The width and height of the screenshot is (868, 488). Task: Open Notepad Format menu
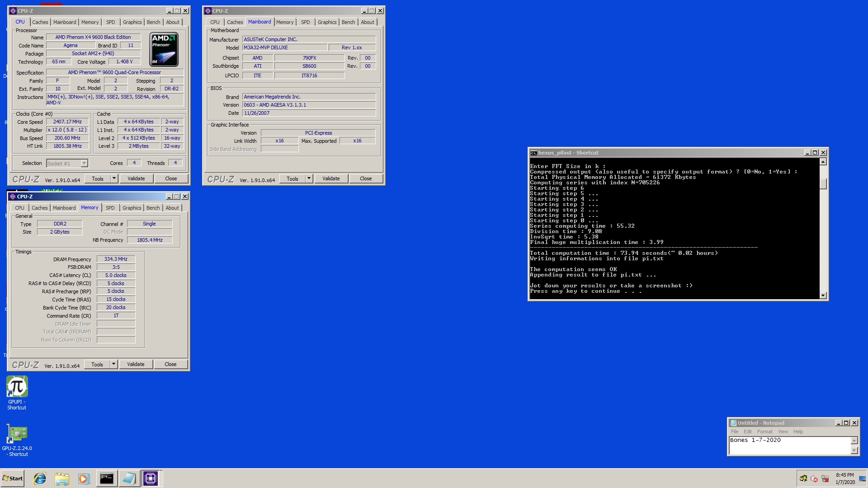[765, 432]
